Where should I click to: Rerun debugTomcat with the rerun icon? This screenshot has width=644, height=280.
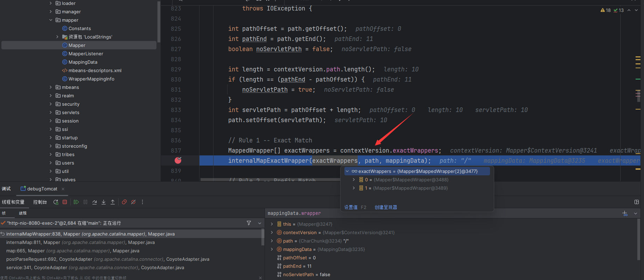pos(56,202)
